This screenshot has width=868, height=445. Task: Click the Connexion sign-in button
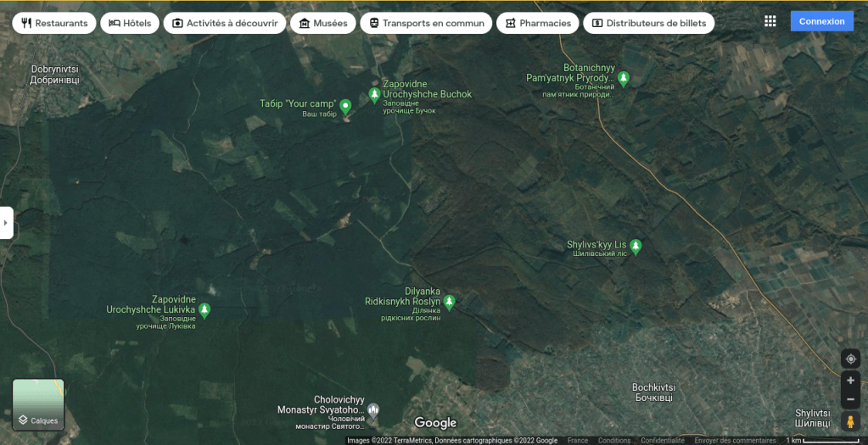(x=821, y=21)
